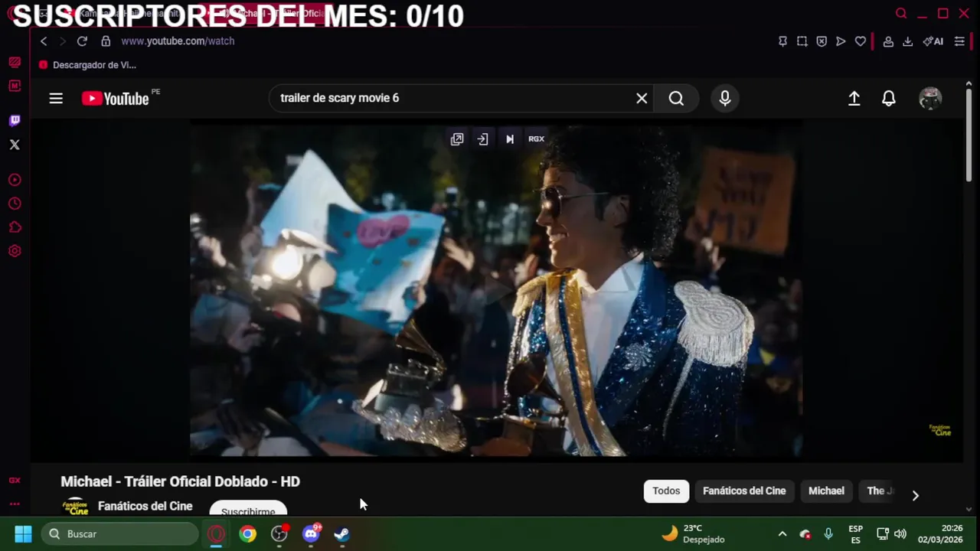The width and height of the screenshot is (980, 551).
Task: Go back with the browser back arrow
Action: pos(44,41)
